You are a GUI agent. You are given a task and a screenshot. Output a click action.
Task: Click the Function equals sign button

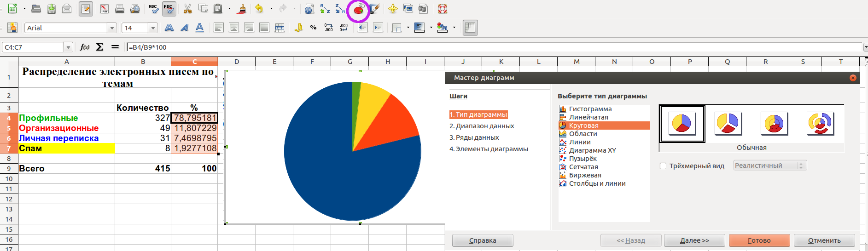115,47
